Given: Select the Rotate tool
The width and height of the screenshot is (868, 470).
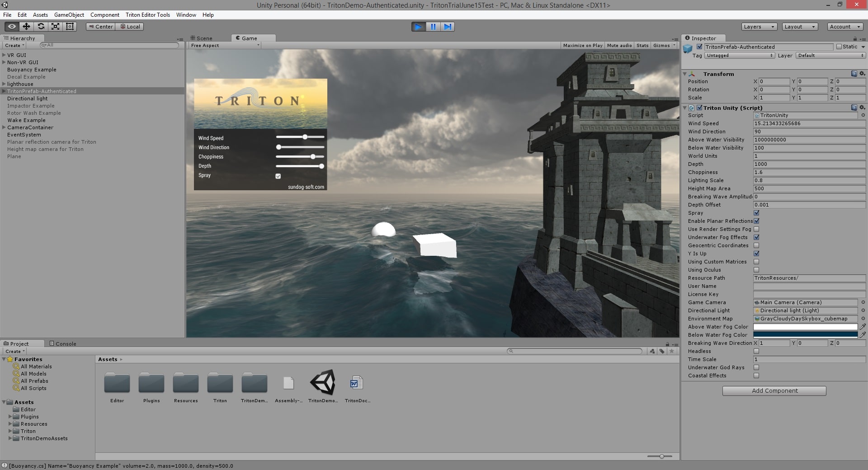Looking at the screenshot, I should click(41, 27).
